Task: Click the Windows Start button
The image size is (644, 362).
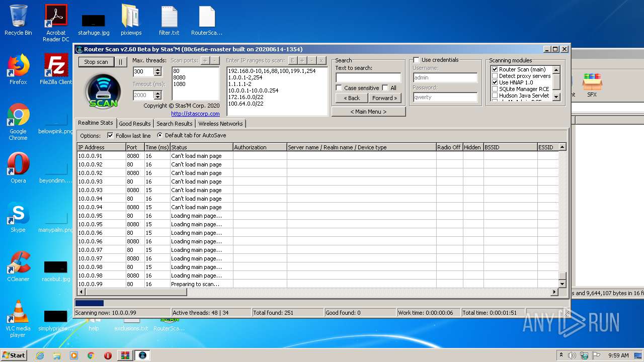Action: point(14,355)
